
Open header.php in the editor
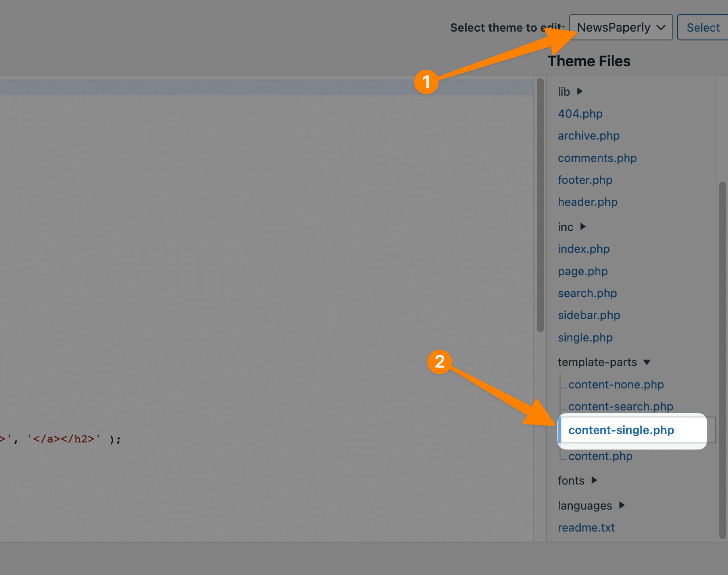(588, 202)
